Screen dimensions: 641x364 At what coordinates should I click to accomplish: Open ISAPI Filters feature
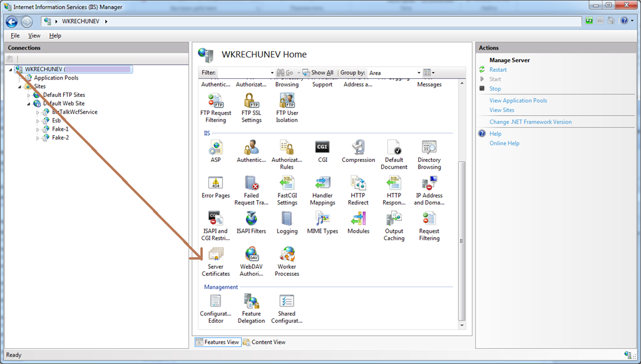click(x=251, y=223)
